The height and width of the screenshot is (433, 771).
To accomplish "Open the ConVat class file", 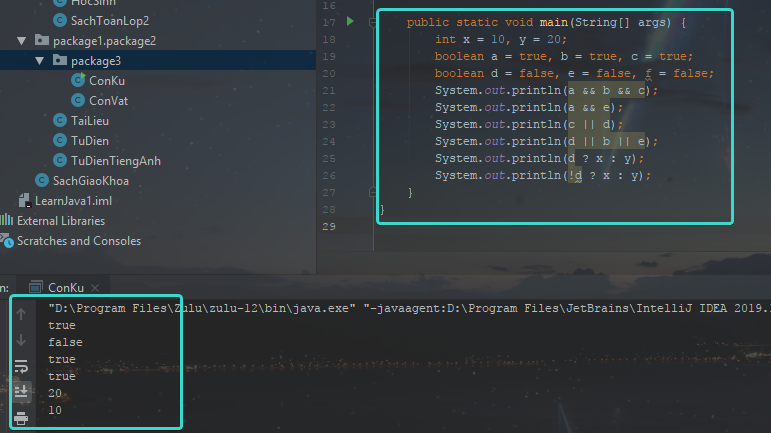I will (x=108, y=101).
